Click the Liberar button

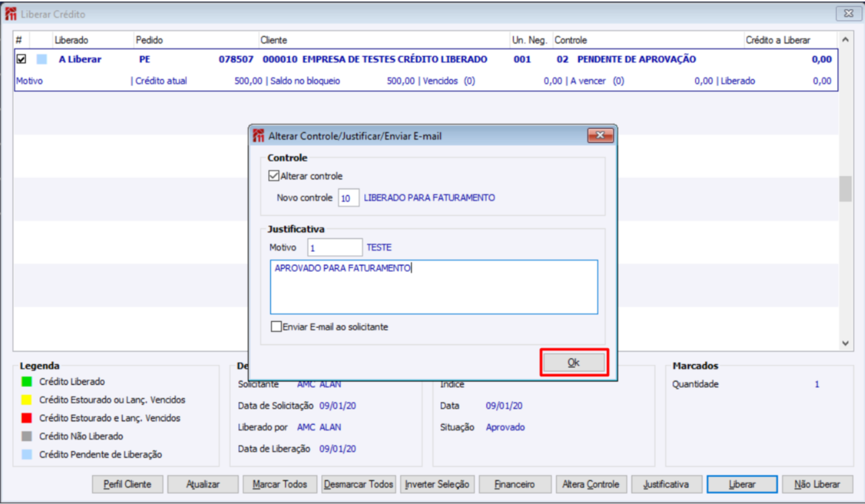tap(742, 485)
